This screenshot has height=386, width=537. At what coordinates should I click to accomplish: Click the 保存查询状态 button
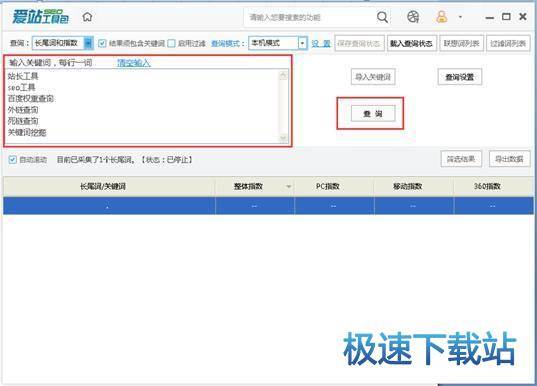coord(359,43)
